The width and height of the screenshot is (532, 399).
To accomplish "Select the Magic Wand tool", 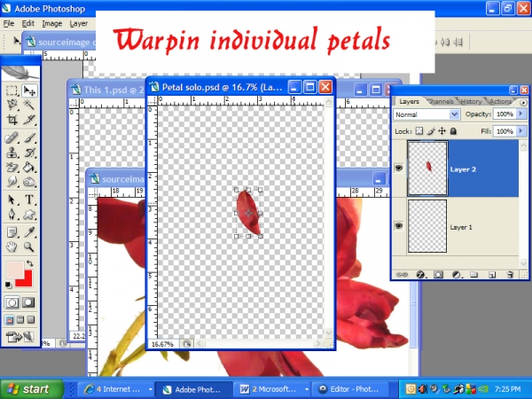I will point(29,105).
